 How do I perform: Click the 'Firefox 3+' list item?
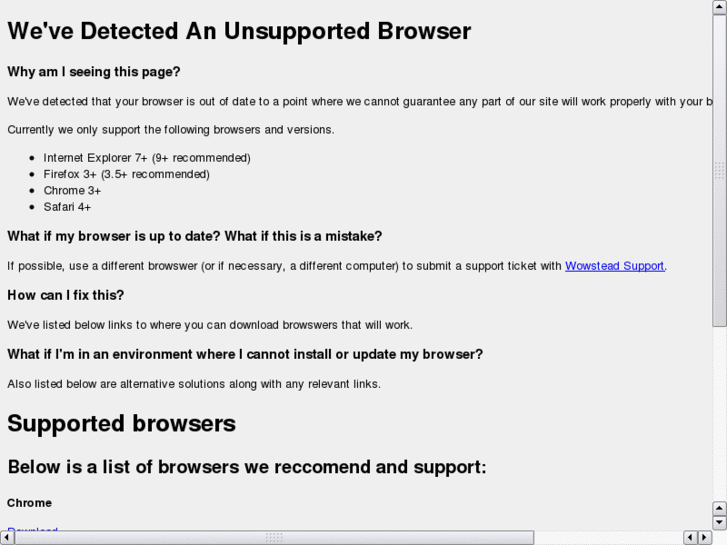pyautogui.click(x=126, y=174)
